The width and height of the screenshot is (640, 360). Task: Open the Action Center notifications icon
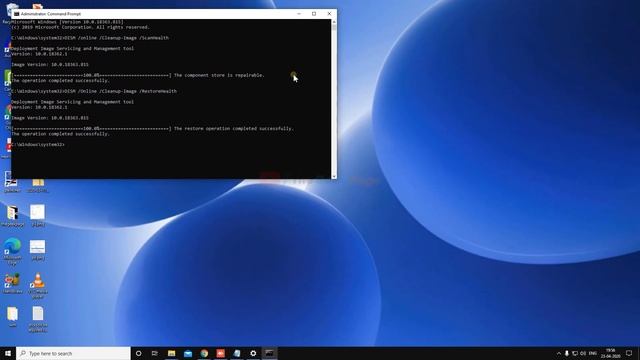click(x=629, y=353)
